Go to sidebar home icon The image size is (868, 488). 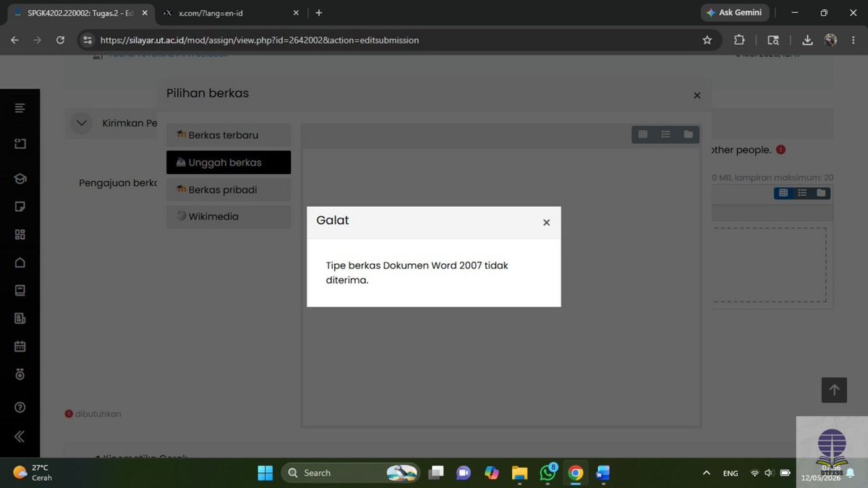[20, 262]
